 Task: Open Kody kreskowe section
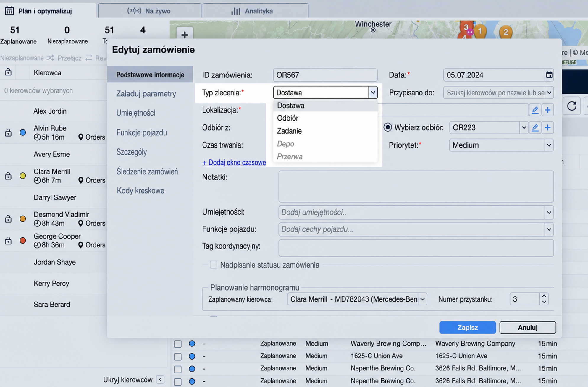140,190
